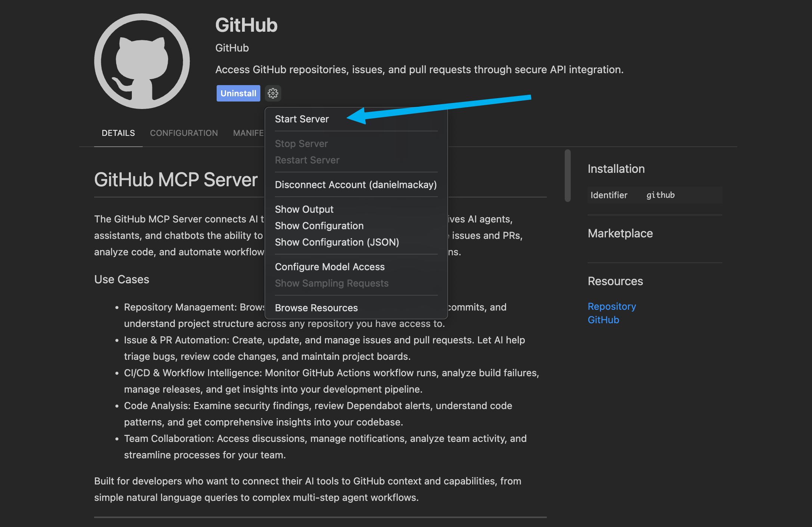Open the gear settings menu
812x527 pixels.
point(273,93)
